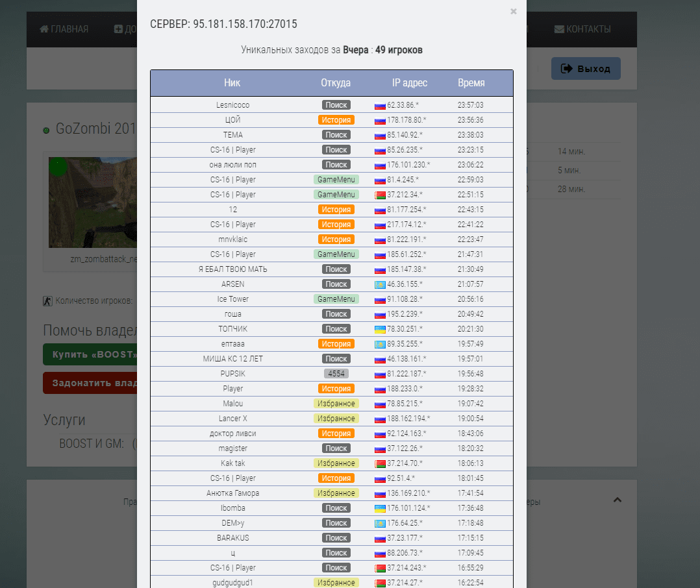The height and width of the screenshot is (588, 700).
Task: Click the home icon beside ГЛАВНАЯ
Action: pyautogui.click(x=44, y=29)
